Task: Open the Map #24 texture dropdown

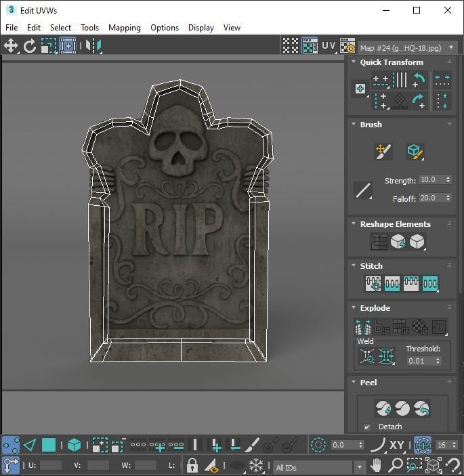Action: 407,48
